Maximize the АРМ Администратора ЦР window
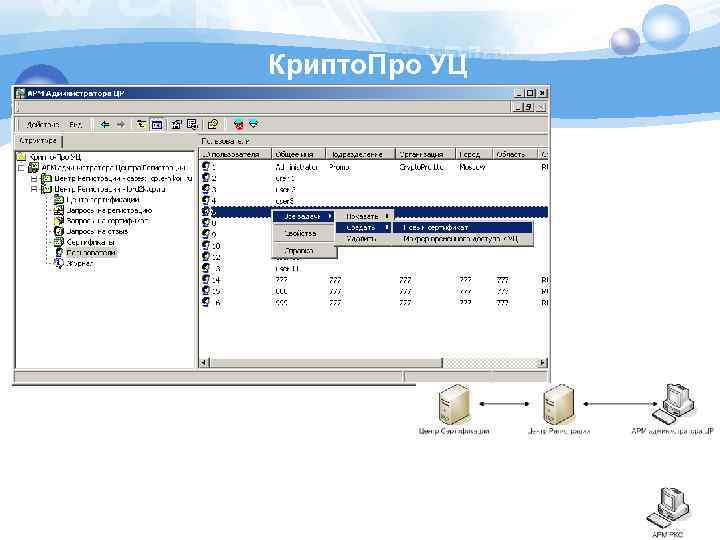The width and height of the screenshot is (720, 540). pyautogui.click(x=530, y=93)
